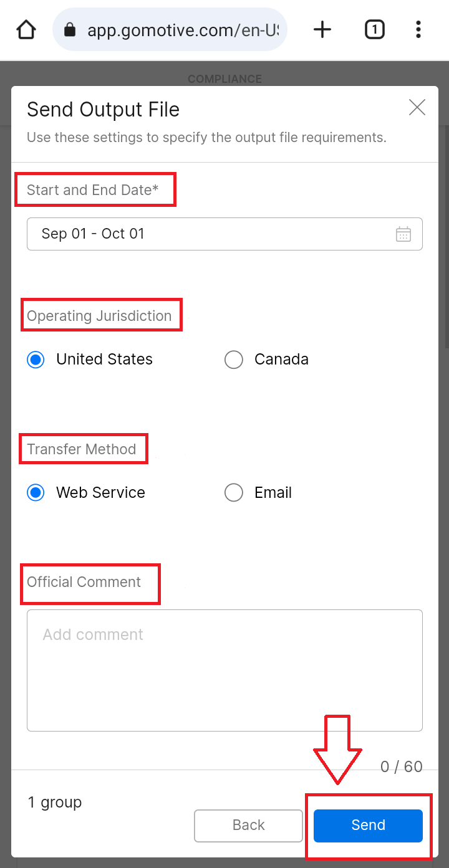Viewport: 449px width, 868px height.
Task: Focus the Add comment text area
Action: coord(224,670)
